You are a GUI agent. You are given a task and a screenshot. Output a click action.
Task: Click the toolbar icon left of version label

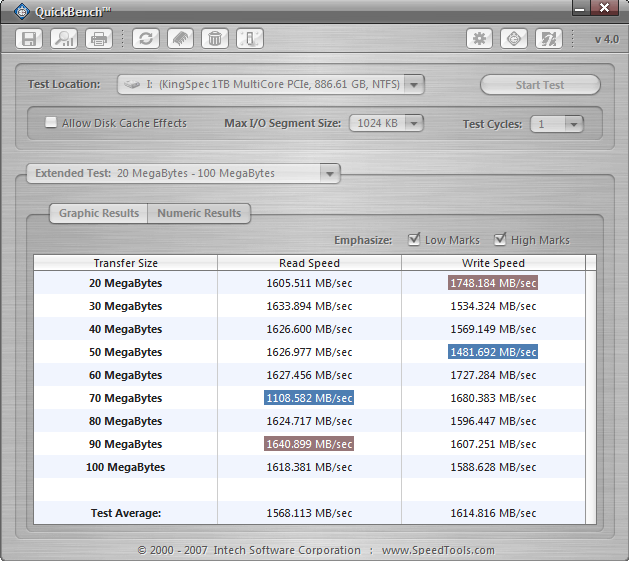[548, 39]
